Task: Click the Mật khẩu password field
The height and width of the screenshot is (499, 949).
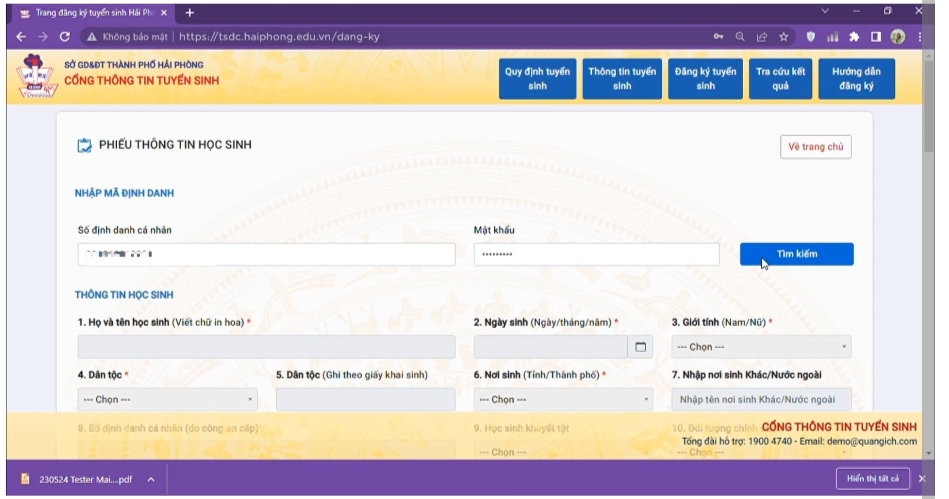Action: [x=596, y=255]
